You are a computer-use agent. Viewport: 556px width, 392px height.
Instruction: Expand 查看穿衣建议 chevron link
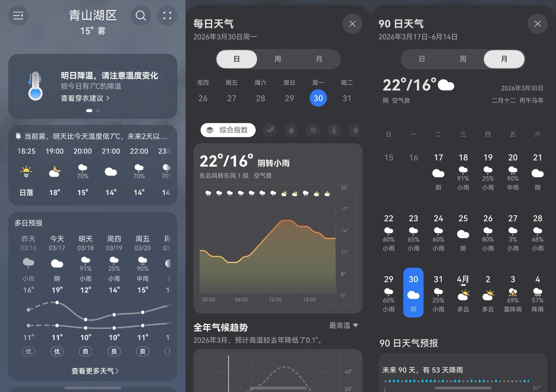(85, 98)
